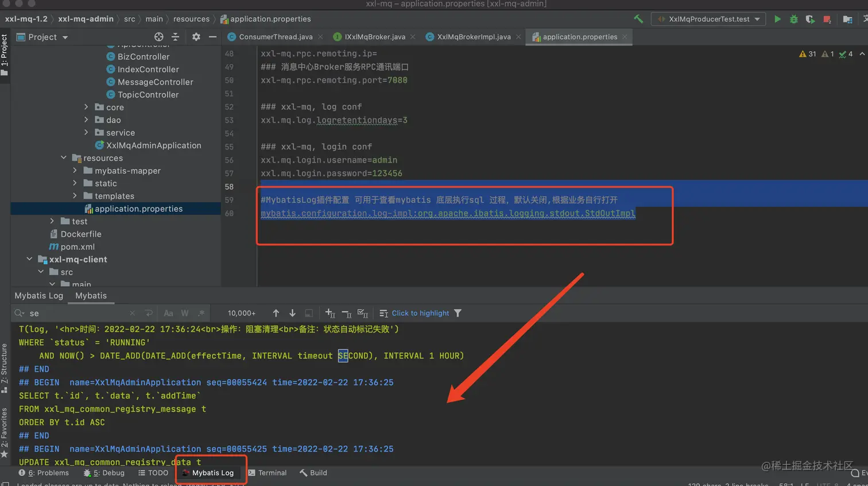Viewport: 868px width, 486px height.
Task: Clear the search text with X
Action: pyautogui.click(x=133, y=313)
